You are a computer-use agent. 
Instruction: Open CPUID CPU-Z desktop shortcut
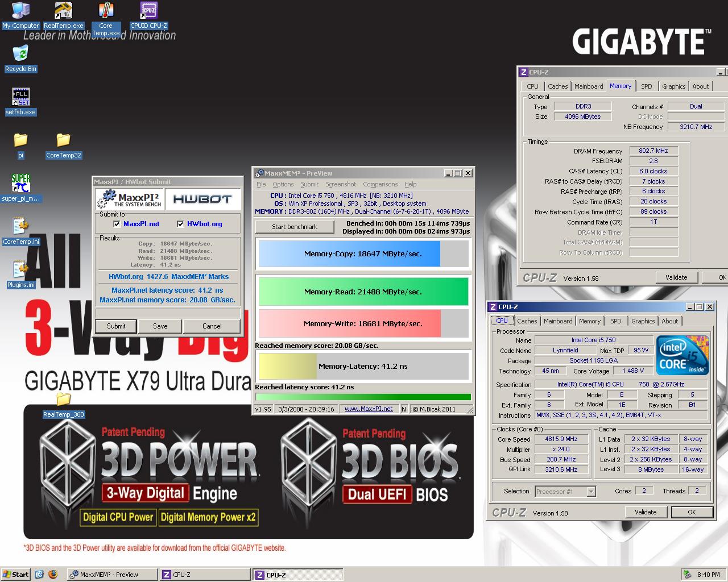[148, 15]
